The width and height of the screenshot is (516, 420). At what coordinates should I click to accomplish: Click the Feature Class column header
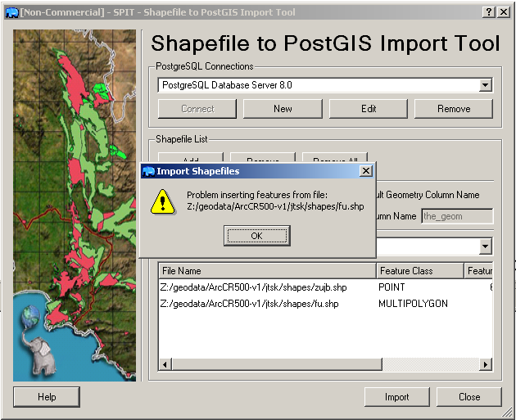point(419,271)
